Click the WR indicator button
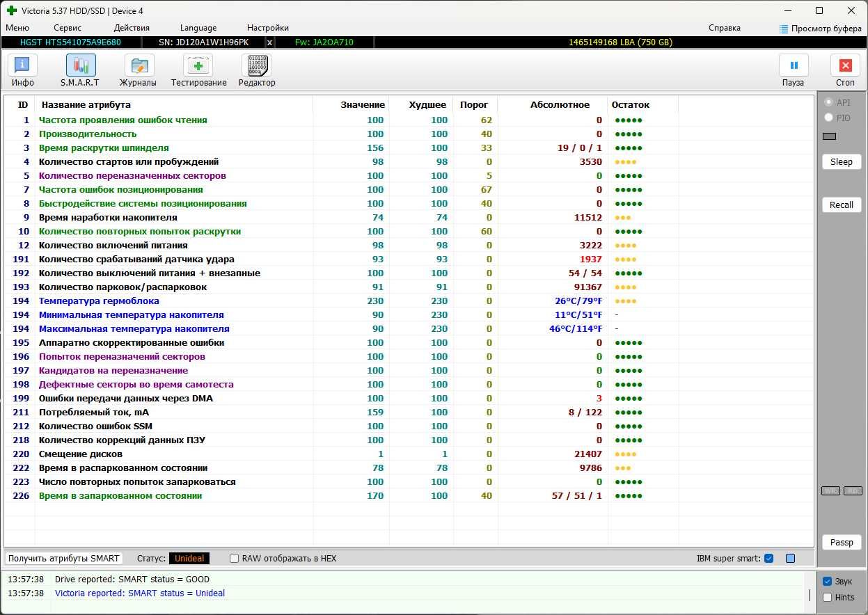The height and width of the screenshot is (615, 868). pyautogui.click(x=831, y=490)
